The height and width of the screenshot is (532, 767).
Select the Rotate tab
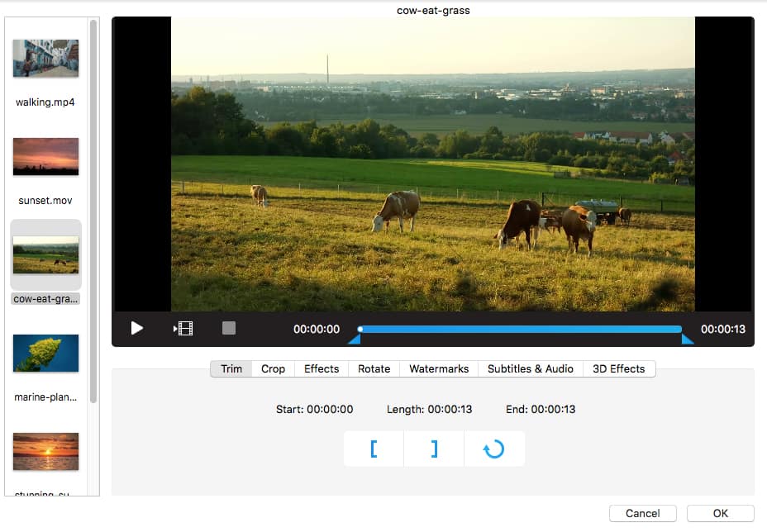374,368
